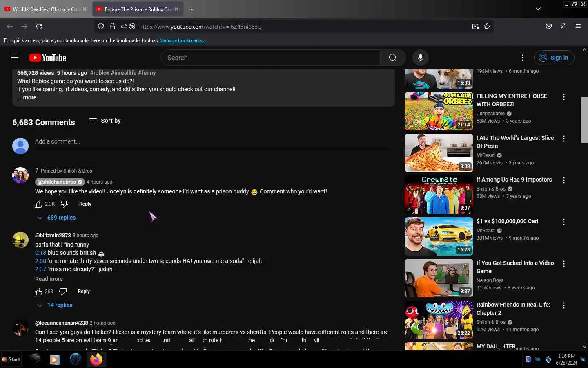
Task: Open Firefox application menu
Action: click(578, 27)
